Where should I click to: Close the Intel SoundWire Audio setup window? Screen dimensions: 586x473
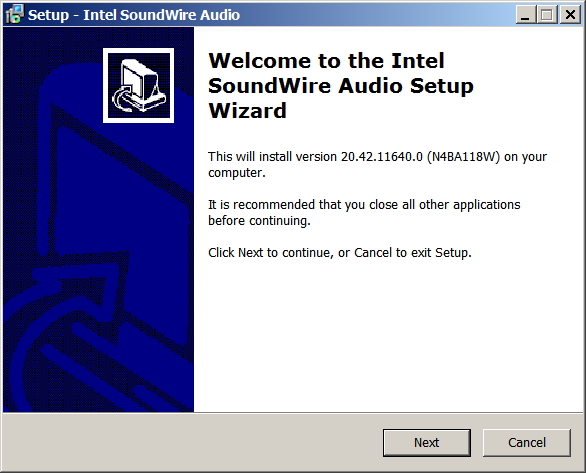(570, 15)
